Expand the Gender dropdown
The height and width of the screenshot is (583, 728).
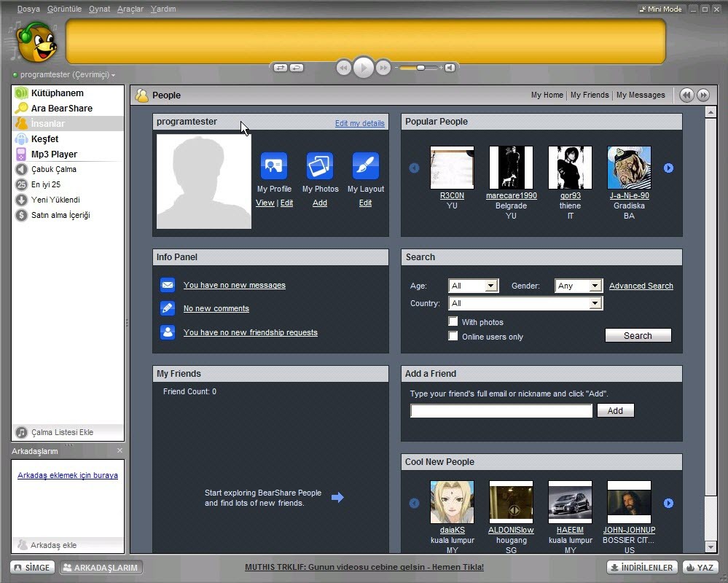pos(579,286)
